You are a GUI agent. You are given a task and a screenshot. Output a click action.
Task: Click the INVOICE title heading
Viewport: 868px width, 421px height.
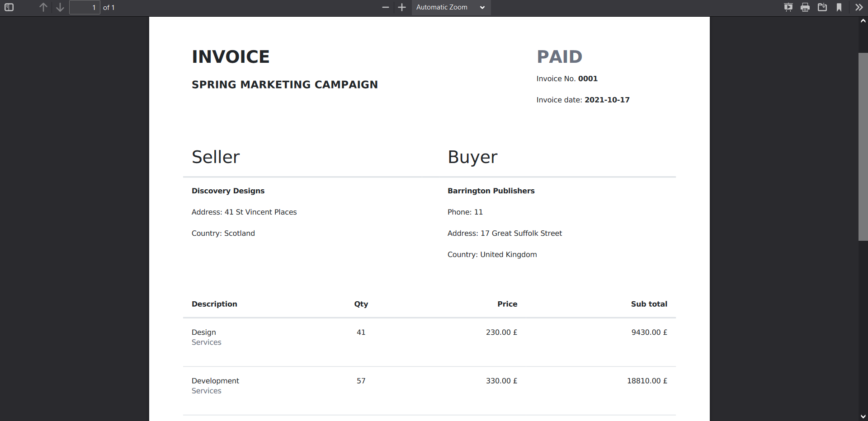[231, 56]
